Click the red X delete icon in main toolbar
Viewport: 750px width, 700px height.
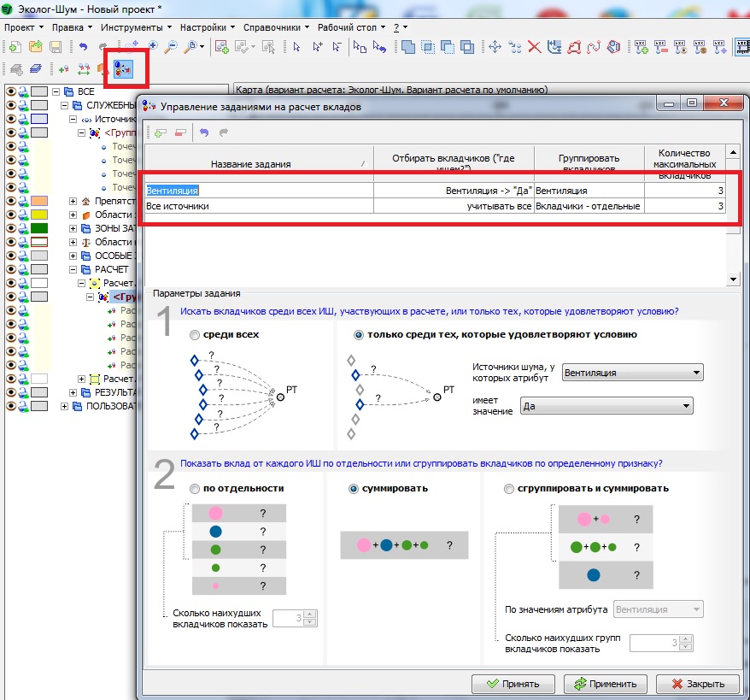[x=534, y=47]
